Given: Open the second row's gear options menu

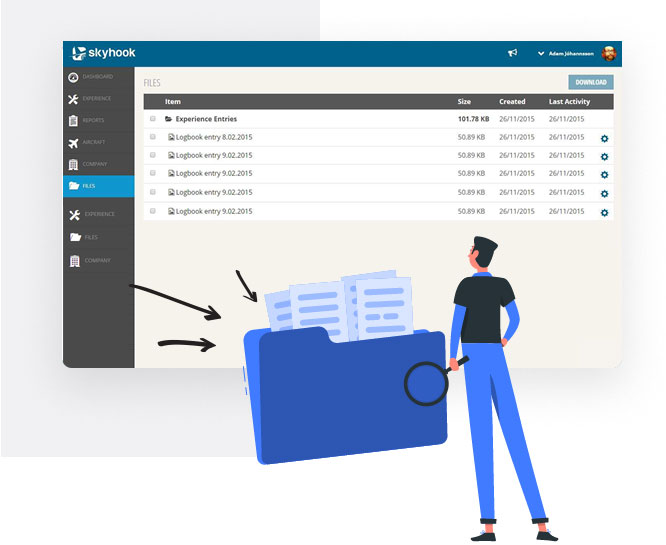Looking at the screenshot, I should coord(604,156).
